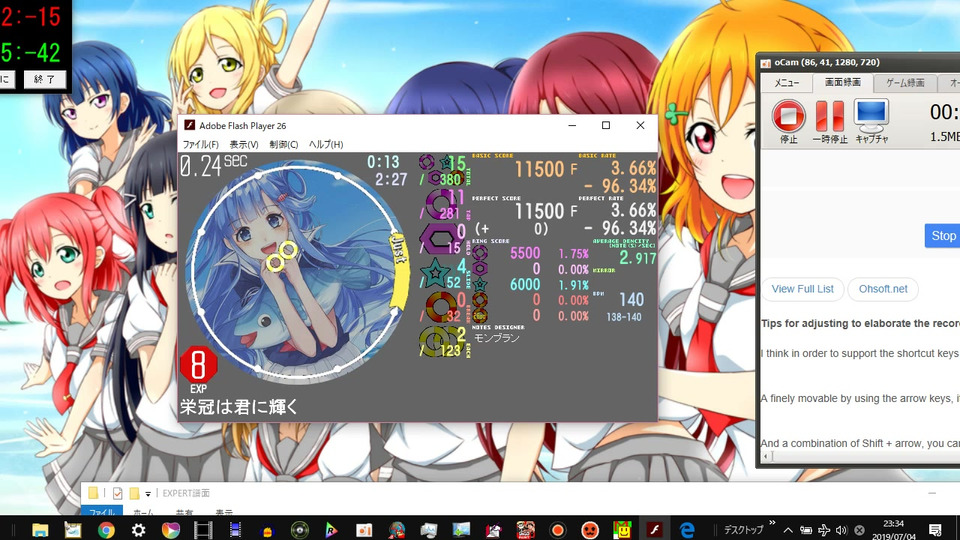960x540 pixels.
Task: Click the red-yellow break note ring icon
Action: (440, 307)
